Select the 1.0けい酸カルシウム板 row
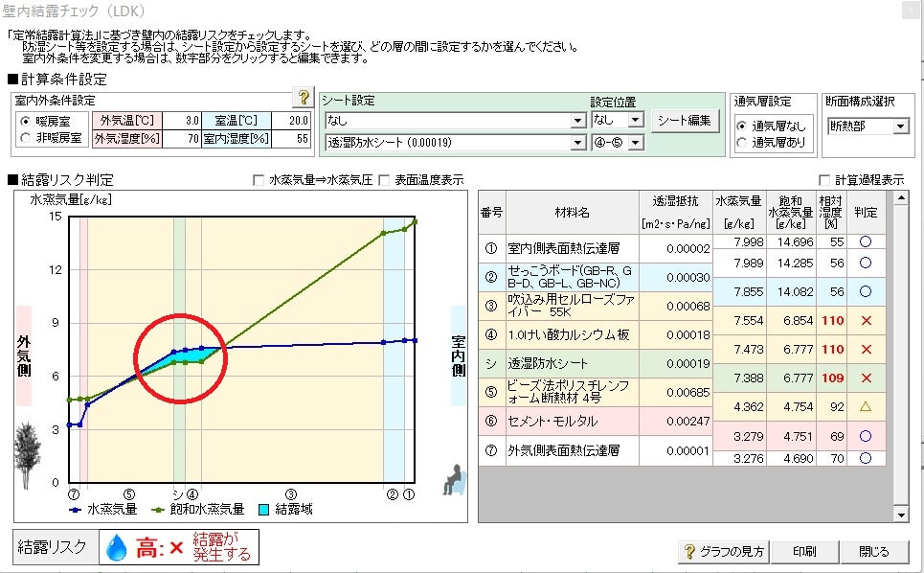Screen dimensions: 924x573 click(x=596, y=334)
